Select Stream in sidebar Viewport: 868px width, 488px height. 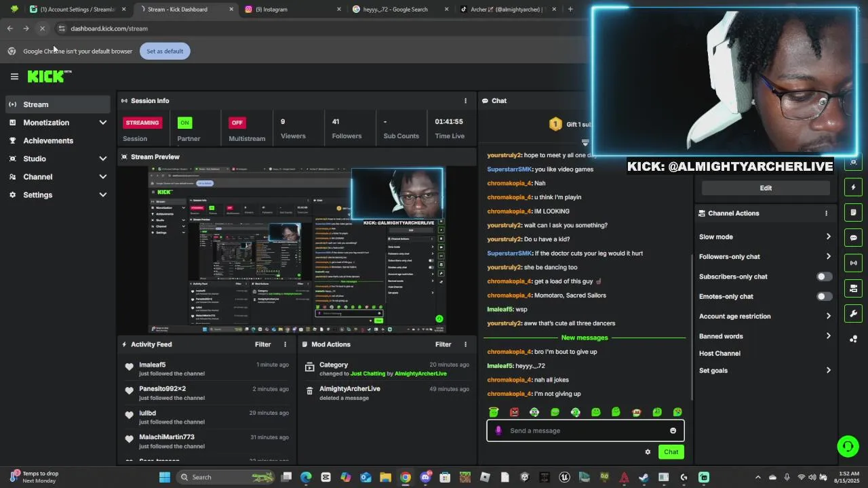coord(58,104)
